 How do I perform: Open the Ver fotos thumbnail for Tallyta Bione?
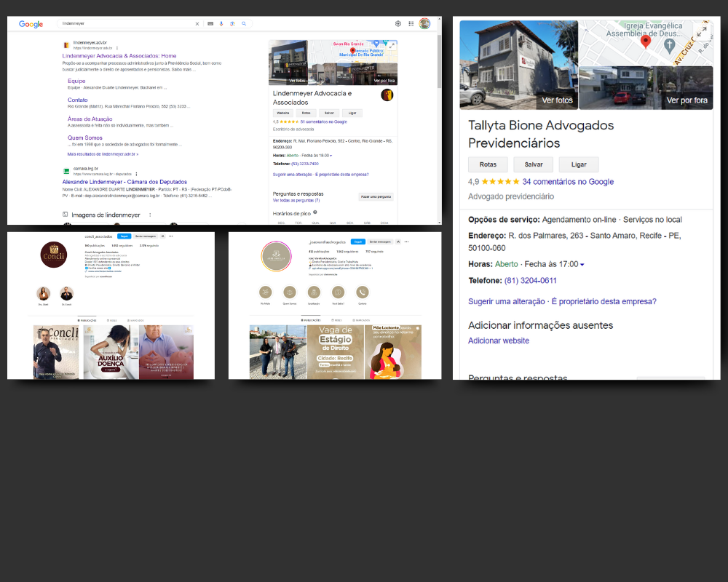pos(518,65)
